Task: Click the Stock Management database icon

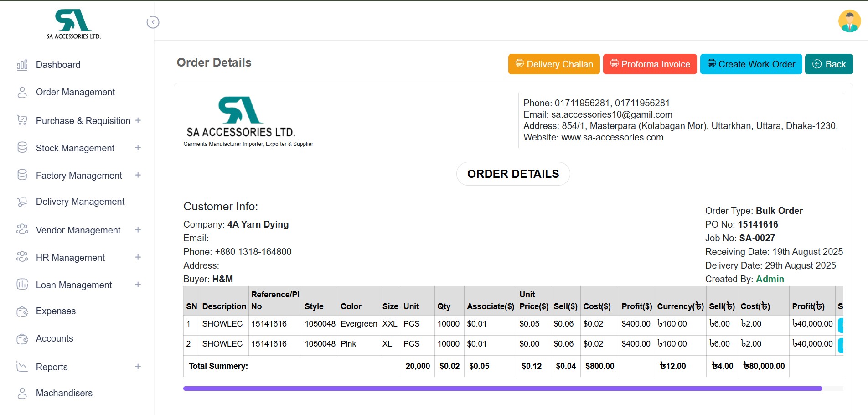Action: coord(22,147)
